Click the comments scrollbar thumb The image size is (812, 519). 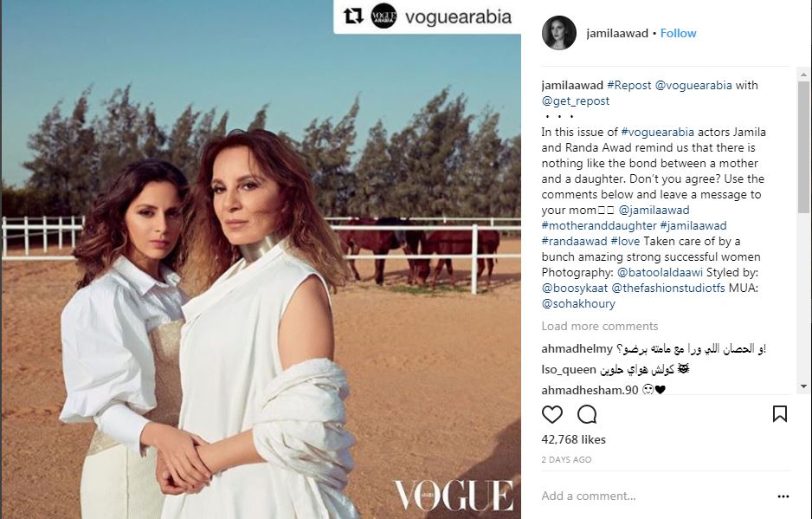pyautogui.click(x=803, y=146)
